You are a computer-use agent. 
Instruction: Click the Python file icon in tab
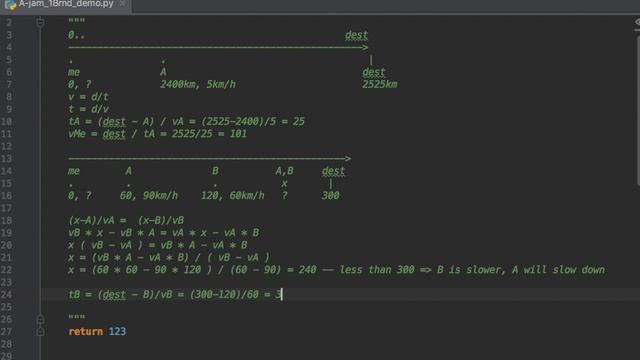click(10, 4)
